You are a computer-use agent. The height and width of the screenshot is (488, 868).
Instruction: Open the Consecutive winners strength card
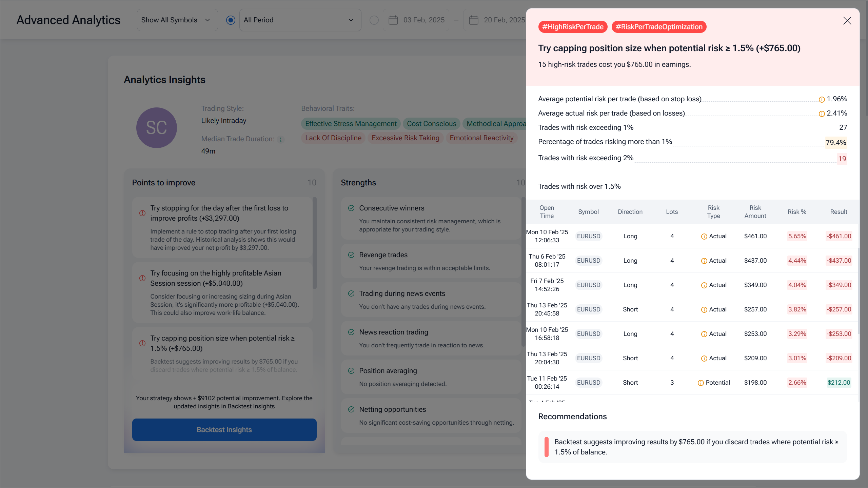coord(431,218)
